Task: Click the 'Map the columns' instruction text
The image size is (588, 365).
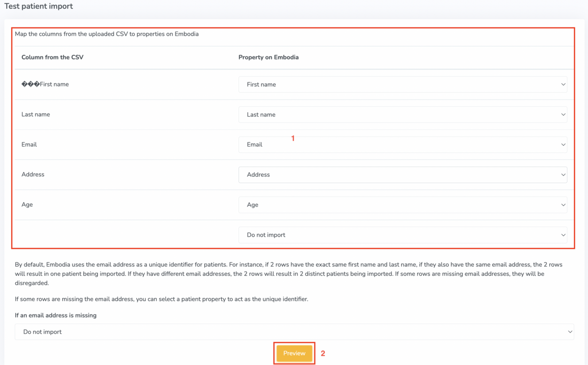Action: click(x=106, y=34)
